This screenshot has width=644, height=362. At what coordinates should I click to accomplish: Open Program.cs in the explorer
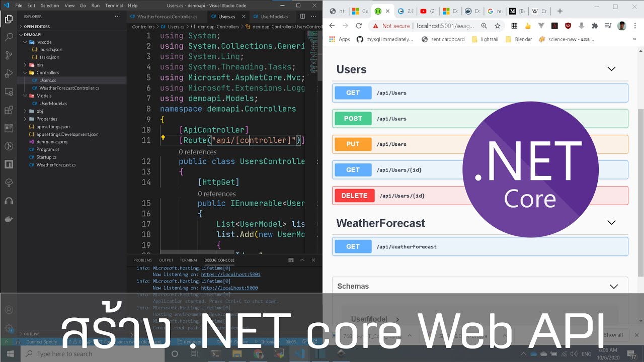[x=48, y=149]
